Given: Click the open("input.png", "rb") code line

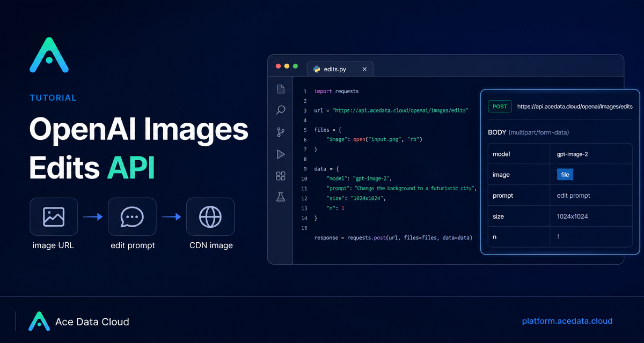Looking at the screenshot, I should pos(375,139).
